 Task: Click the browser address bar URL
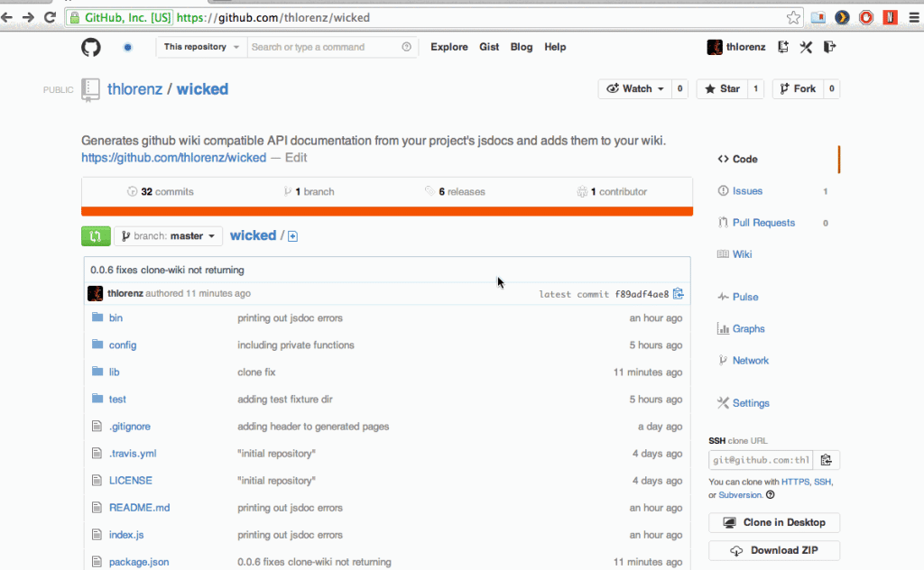coord(273,18)
